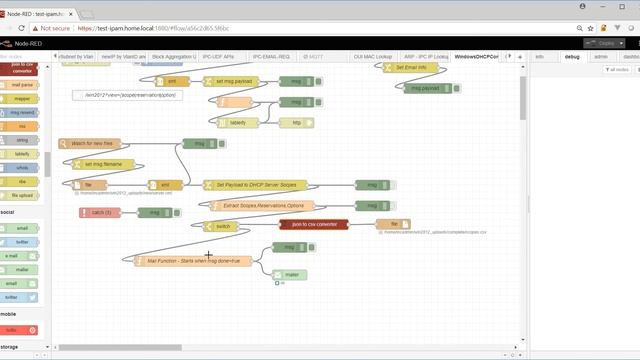This screenshot has height=360, width=640.
Task: Open the 'IPC-EMAIL-REQ' flow tab
Action: click(271, 57)
